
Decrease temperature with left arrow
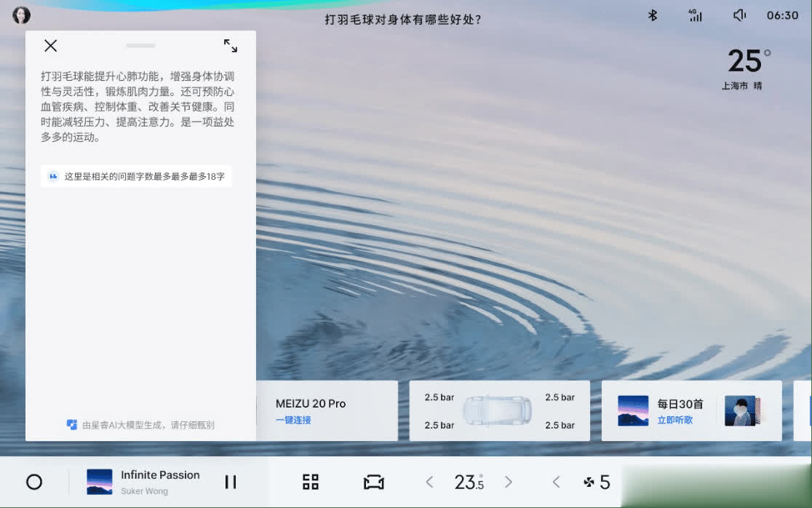pos(429,482)
